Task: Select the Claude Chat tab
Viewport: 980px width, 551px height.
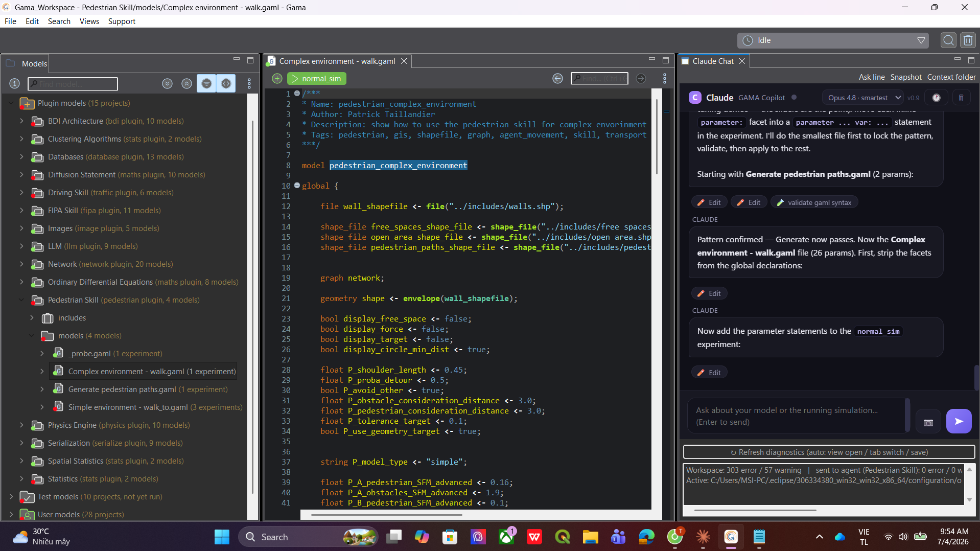Action: [x=713, y=61]
